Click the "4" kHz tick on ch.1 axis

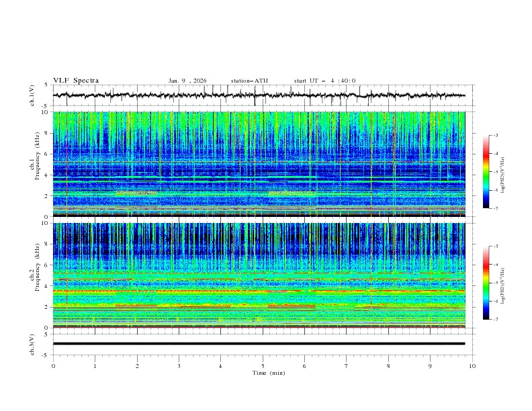tap(47, 175)
